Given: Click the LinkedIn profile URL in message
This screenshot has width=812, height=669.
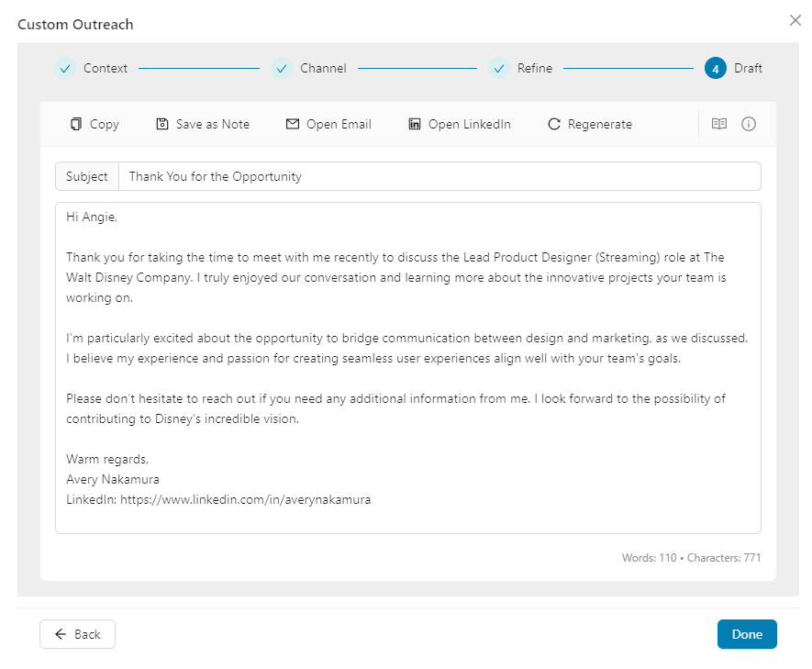Looking at the screenshot, I should point(245,500).
